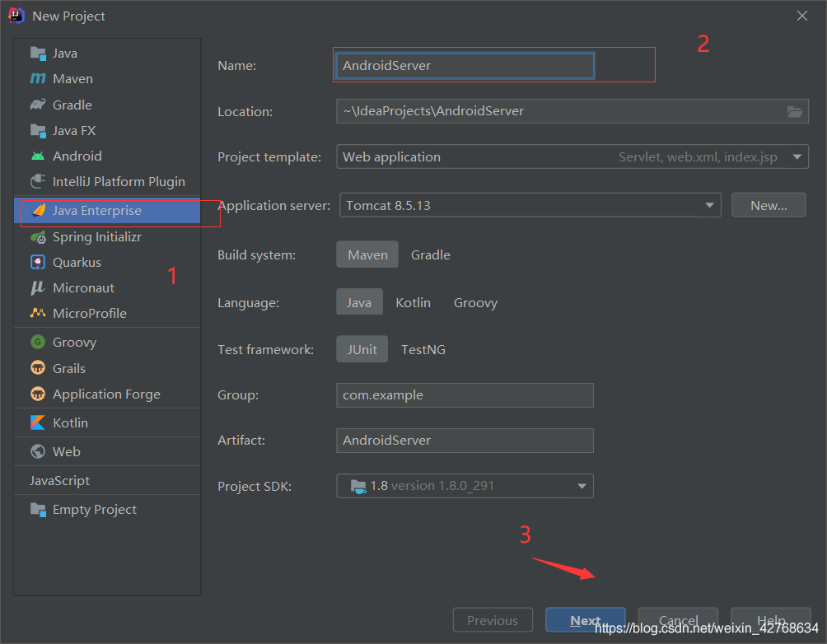
Task: Select Maven as build system
Action: click(367, 254)
